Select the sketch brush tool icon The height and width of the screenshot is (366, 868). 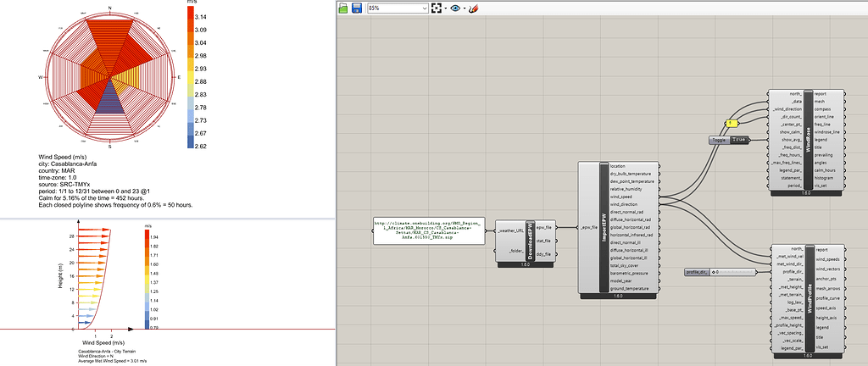click(473, 8)
